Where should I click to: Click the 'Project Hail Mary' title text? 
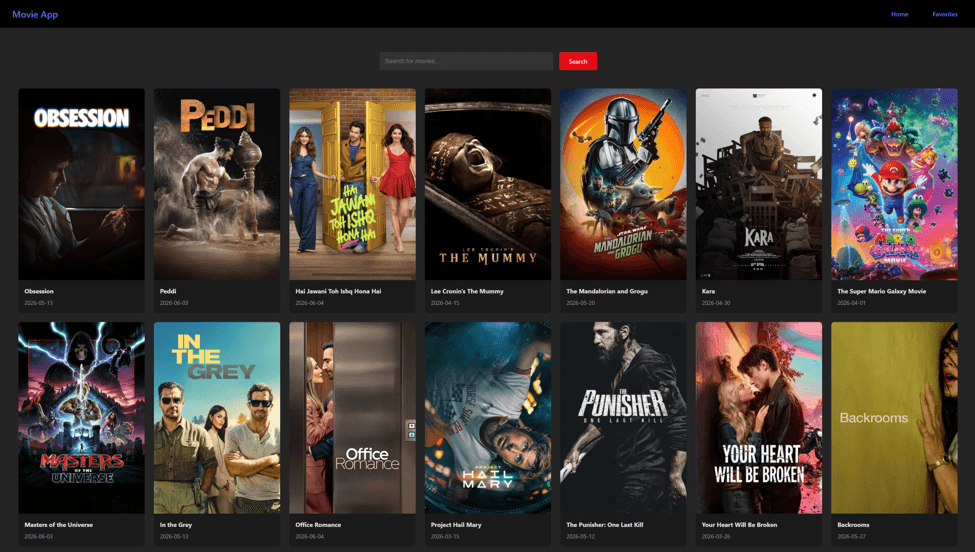(x=456, y=525)
